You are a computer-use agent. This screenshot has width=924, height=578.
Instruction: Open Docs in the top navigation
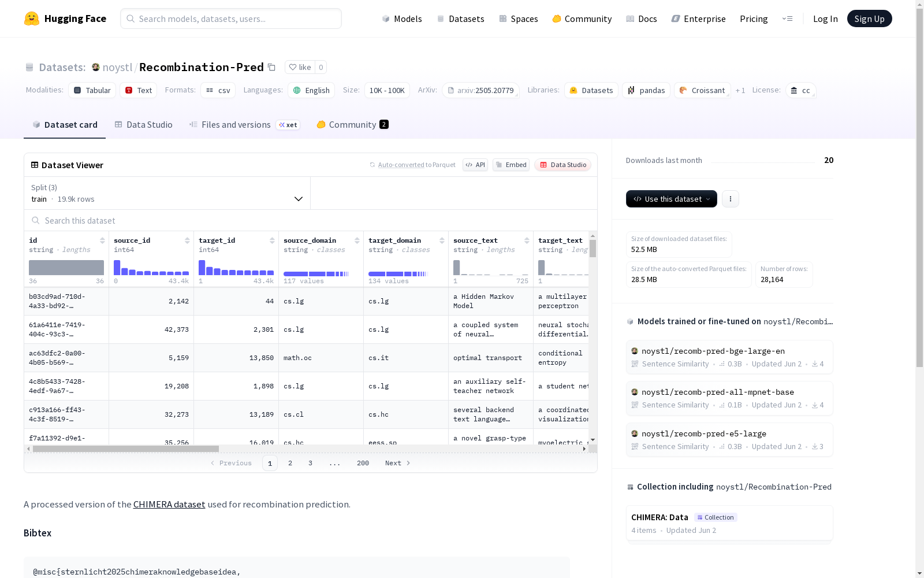click(x=642, y=18)
